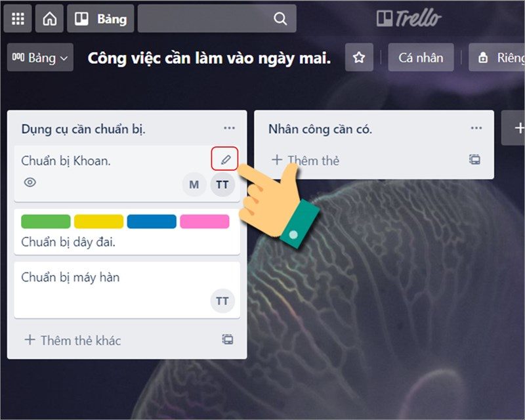Click the M member avatar on Chuẩn bị Khoan

click(194, 184)
